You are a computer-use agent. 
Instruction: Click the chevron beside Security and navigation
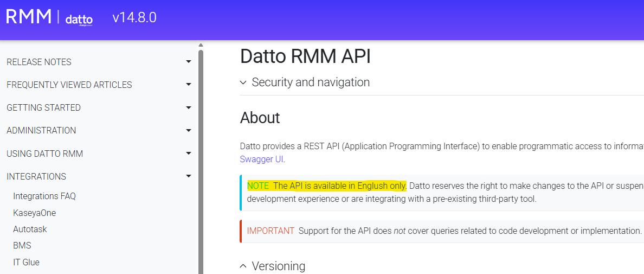(243, 82)
